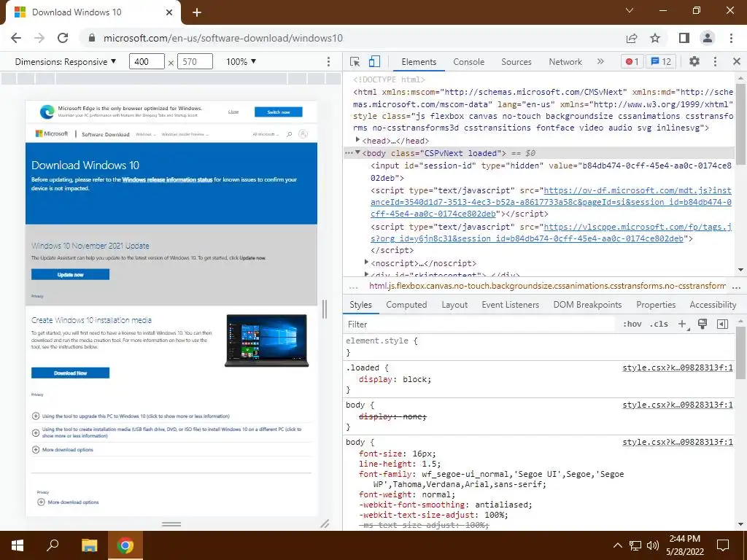Expand the noscript element node
747x560 pixels.
pyautogui.click(x=366, y=262)
